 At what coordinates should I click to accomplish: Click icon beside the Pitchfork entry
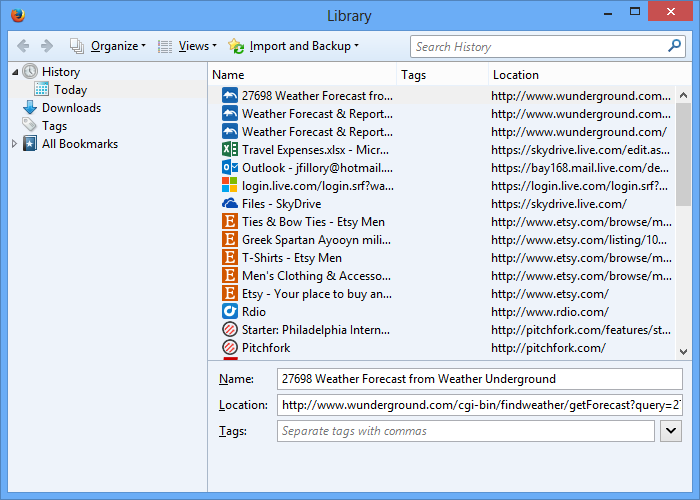229,347
